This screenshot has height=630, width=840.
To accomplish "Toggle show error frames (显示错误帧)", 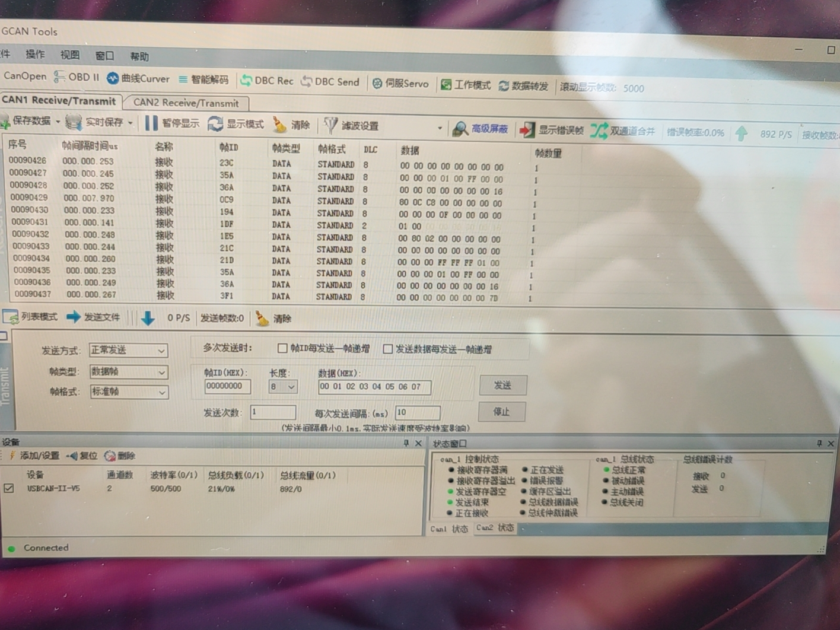I will point(527,130).
